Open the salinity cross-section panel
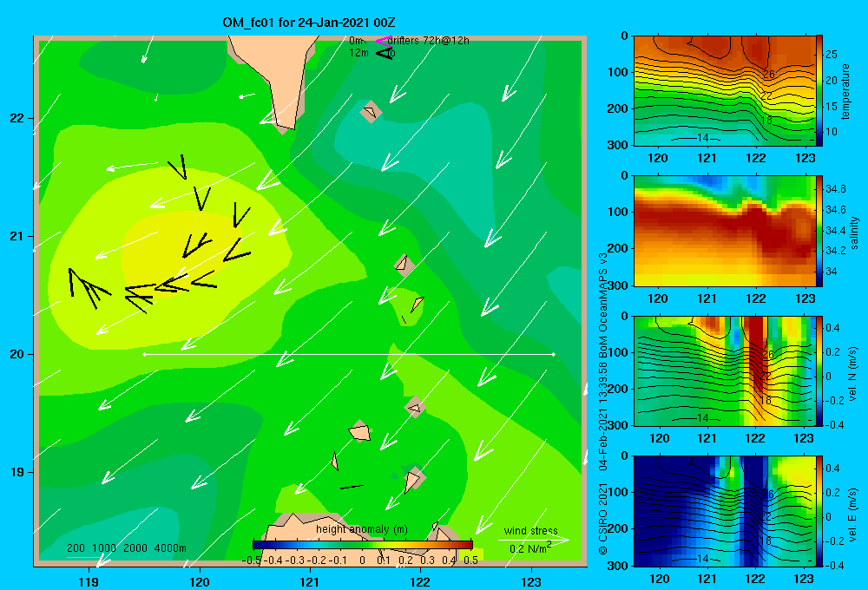The height and width of the screenshot is (590, 868). [724, 231]
